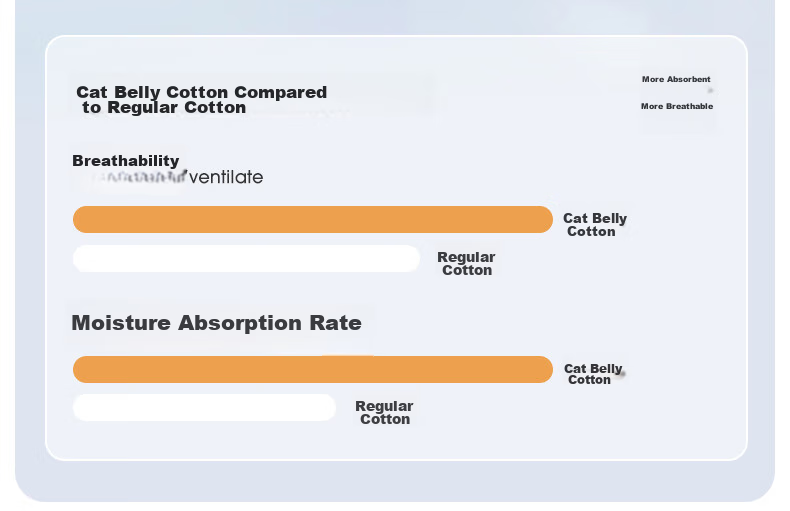
Task: Select the 'Moisture Absorption Rate' heading
Action: pyautogui.click(x=216, y=323)
